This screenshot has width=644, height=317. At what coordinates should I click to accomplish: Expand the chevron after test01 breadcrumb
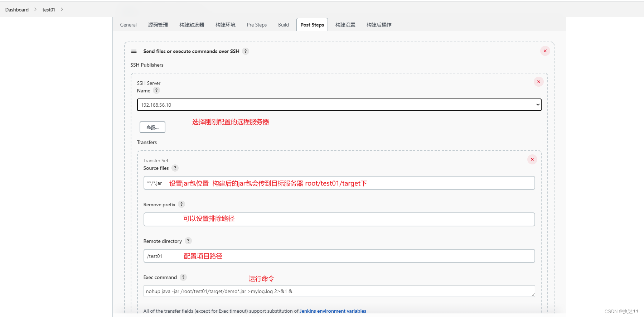tap(62, 9)
